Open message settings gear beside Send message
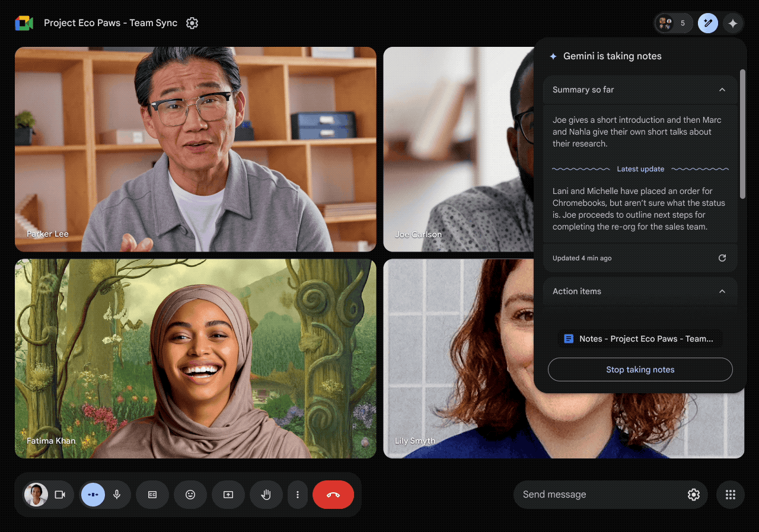This screenshot has height=532, width=759. (693, 494)
